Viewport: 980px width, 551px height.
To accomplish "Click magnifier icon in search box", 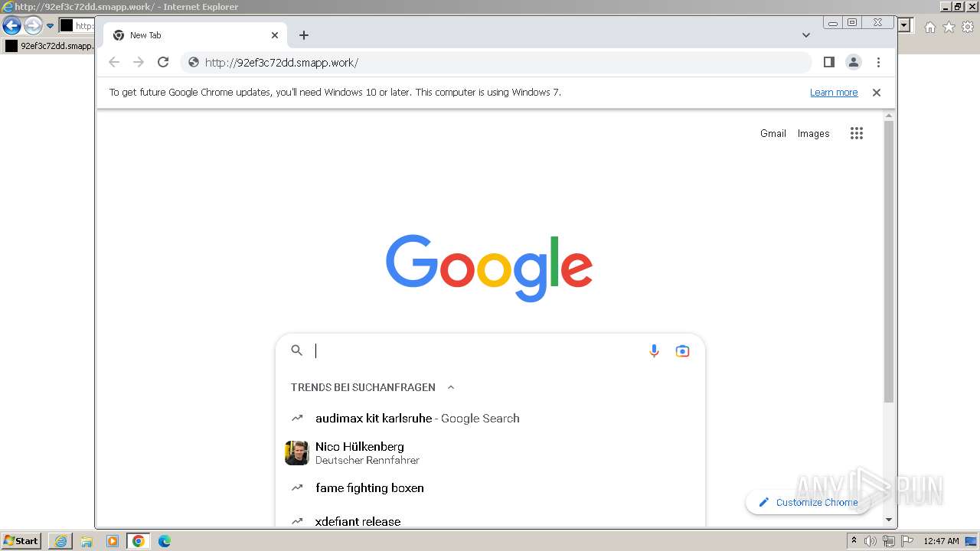I will pyautogui.click(x=297, y=350).
